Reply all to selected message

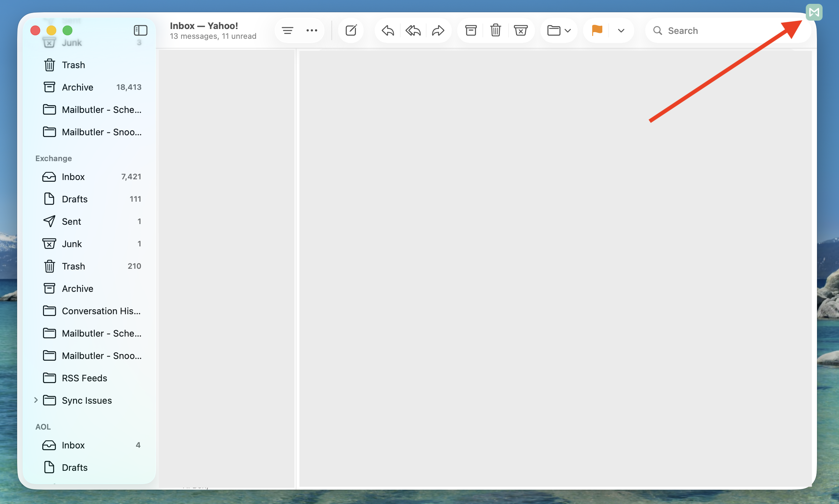click(413, 31)
